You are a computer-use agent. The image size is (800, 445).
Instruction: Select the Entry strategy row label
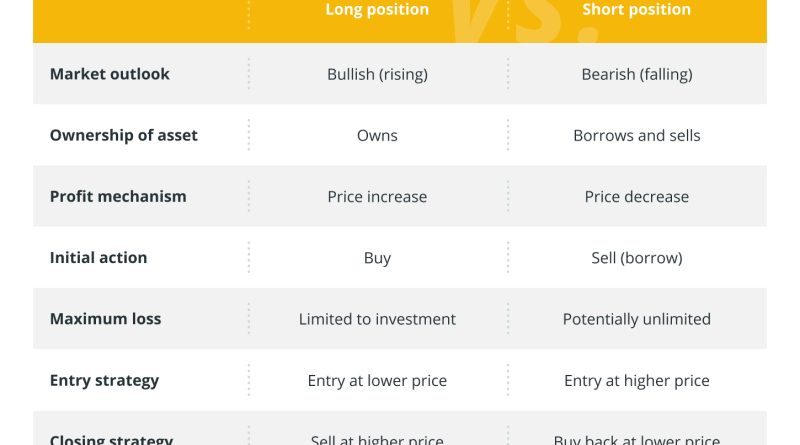(104, 381)
